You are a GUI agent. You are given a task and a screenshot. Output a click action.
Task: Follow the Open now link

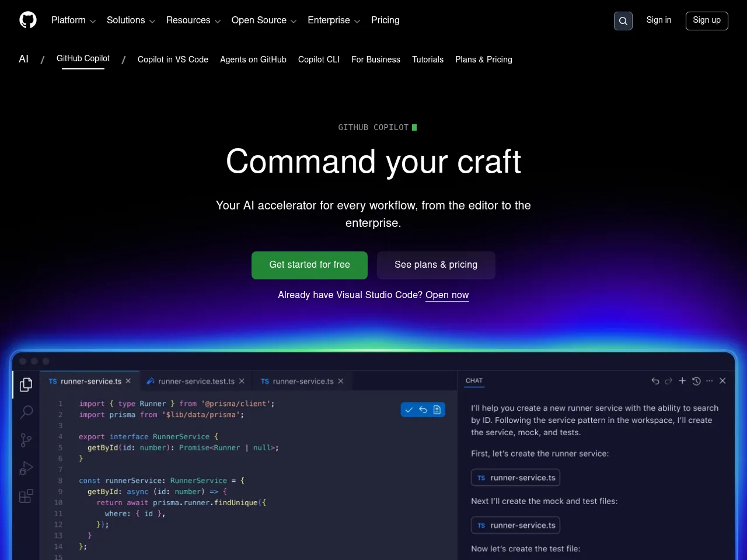447,295
